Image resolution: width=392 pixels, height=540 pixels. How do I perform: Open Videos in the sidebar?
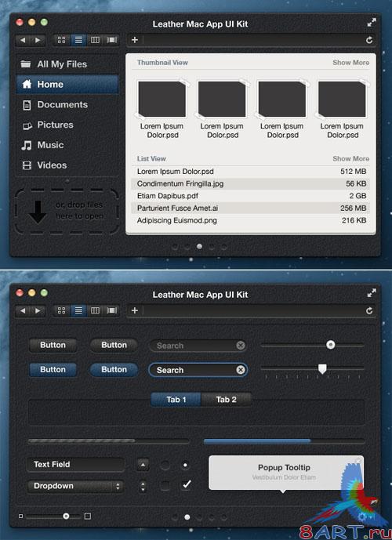click(x=67, y=165)
